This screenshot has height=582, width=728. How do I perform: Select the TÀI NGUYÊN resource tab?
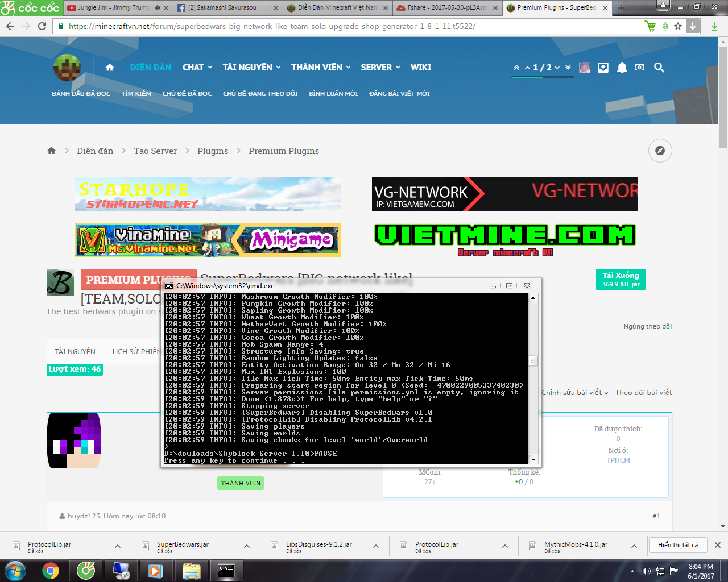click(x=75, y=352)
